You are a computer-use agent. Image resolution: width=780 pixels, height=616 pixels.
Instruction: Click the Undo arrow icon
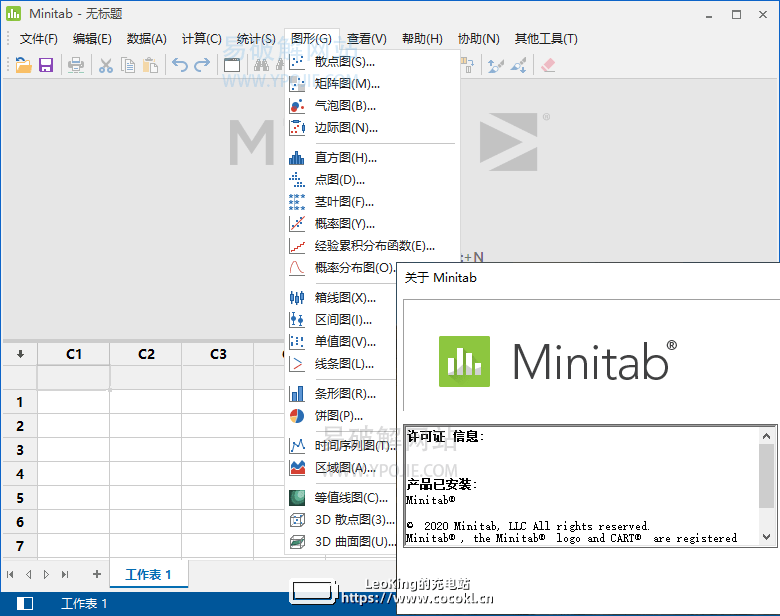pos(180,65)
